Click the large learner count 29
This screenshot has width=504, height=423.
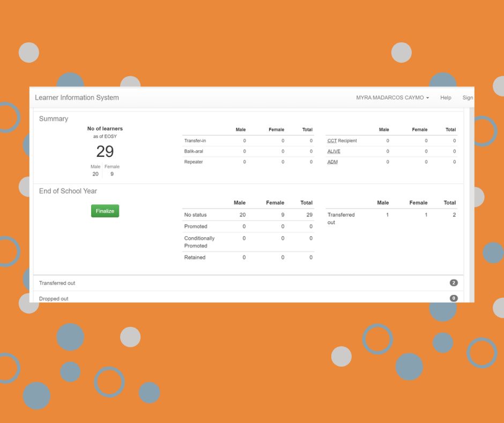[x=105, y=151]
